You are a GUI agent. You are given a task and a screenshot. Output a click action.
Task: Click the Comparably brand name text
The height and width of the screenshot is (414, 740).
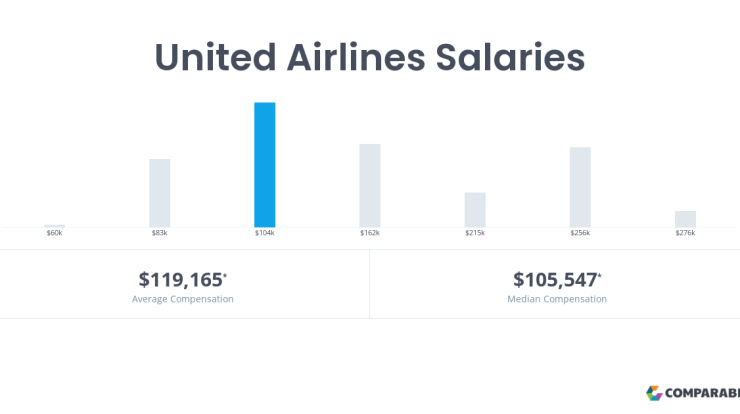702,393
